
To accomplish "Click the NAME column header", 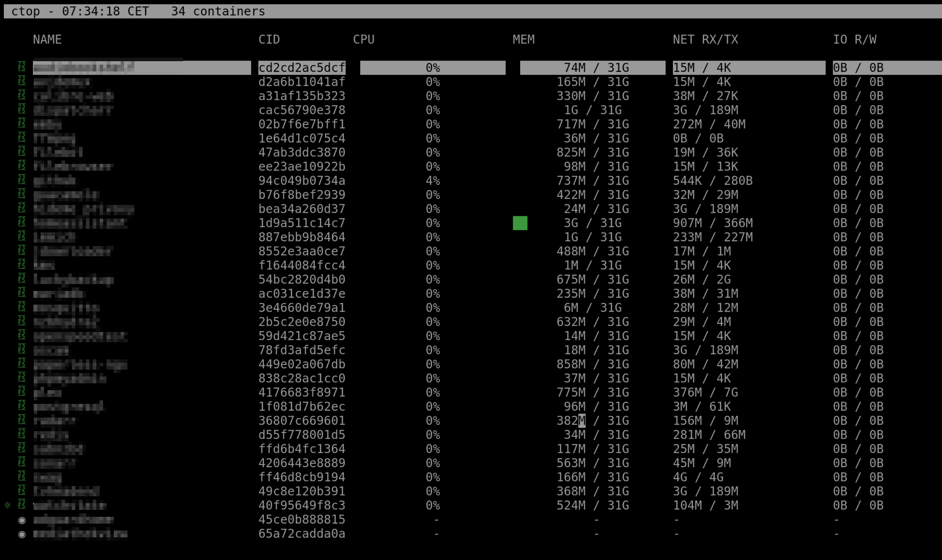I will coord(47,39).
